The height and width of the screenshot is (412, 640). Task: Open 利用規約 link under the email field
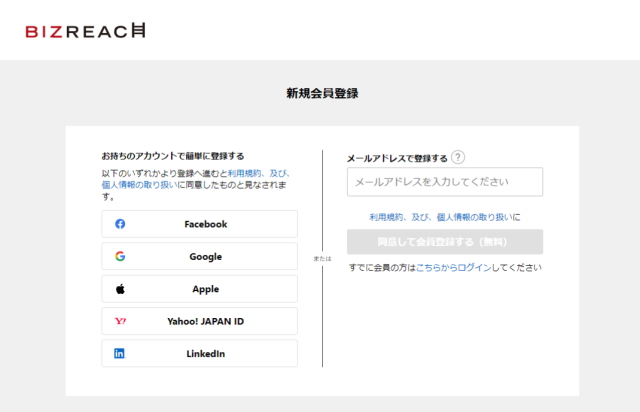pyautogui.click(x=386, y=217)
